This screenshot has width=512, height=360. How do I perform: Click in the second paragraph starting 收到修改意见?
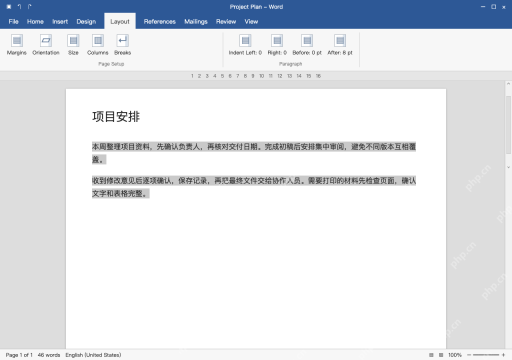[x=254, y=187]
